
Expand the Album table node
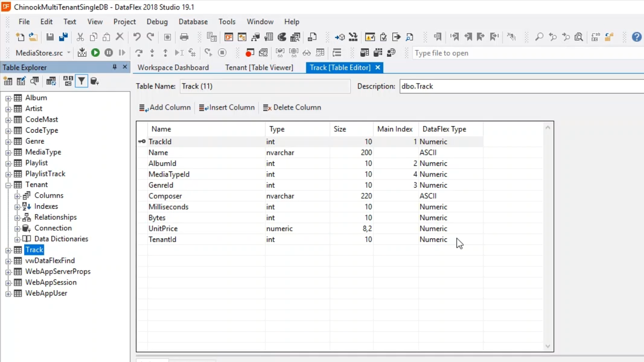click(8, 98)
